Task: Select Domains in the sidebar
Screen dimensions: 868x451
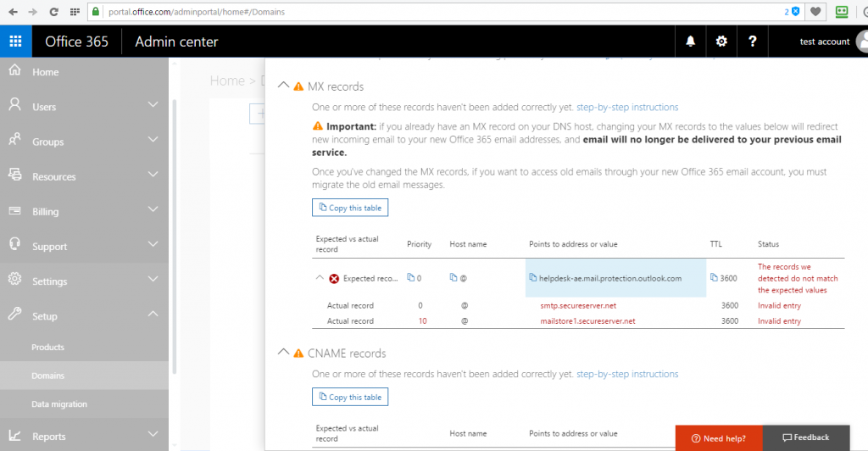Action: point(47,376)
